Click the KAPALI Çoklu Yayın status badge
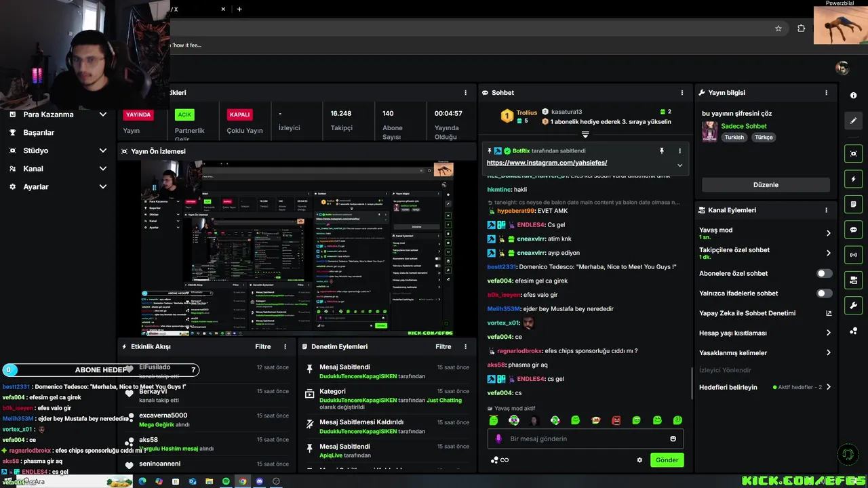868x488 pixels. (239, 115)
